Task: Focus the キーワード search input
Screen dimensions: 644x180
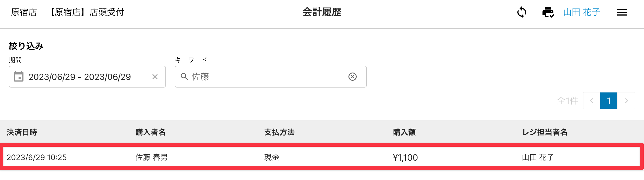Action: 267,77
